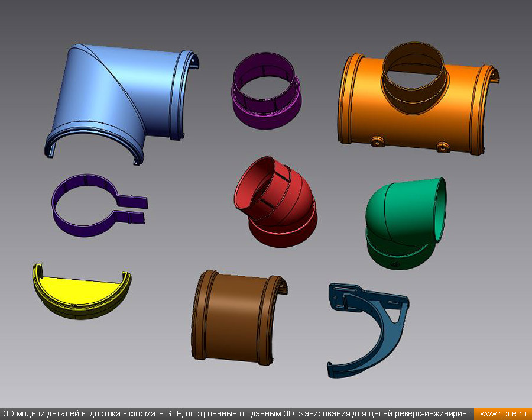Select the red pipe elbow model

click(275, 202)
